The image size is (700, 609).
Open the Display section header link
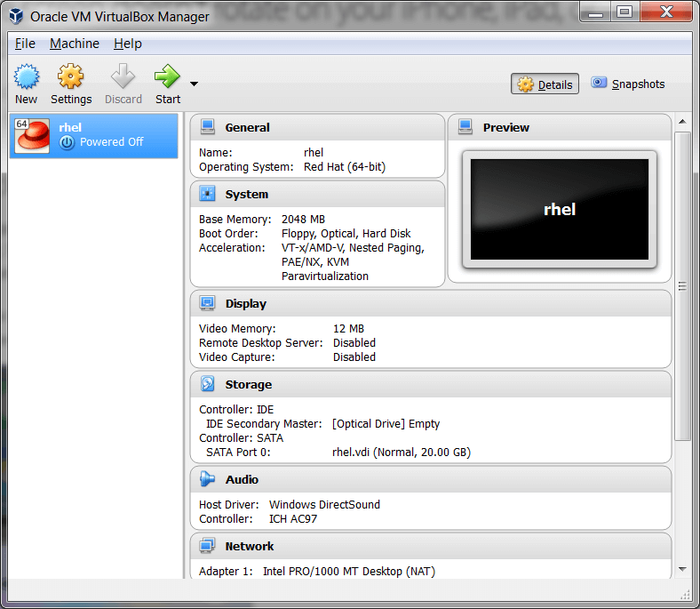(246, 304)
